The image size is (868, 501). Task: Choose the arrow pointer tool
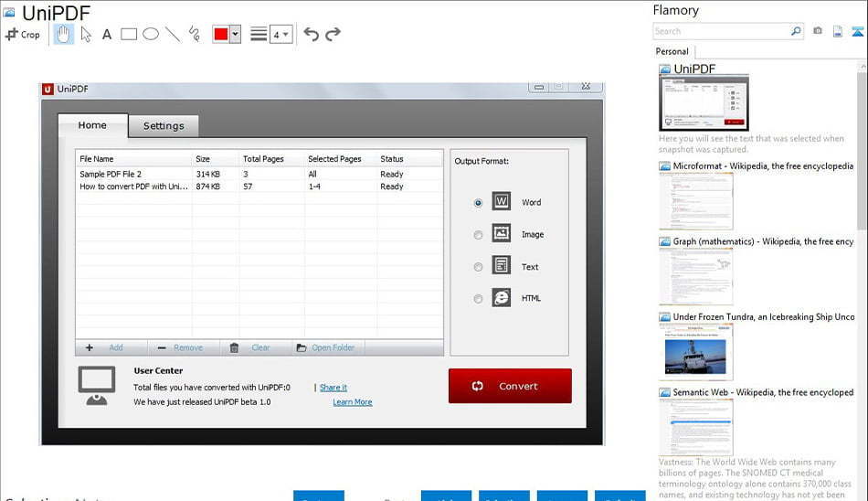(x=86, y=35)
